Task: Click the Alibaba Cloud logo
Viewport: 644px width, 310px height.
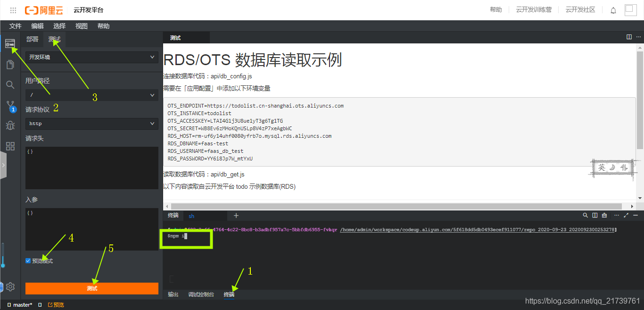Action: (x=44, y=10)
